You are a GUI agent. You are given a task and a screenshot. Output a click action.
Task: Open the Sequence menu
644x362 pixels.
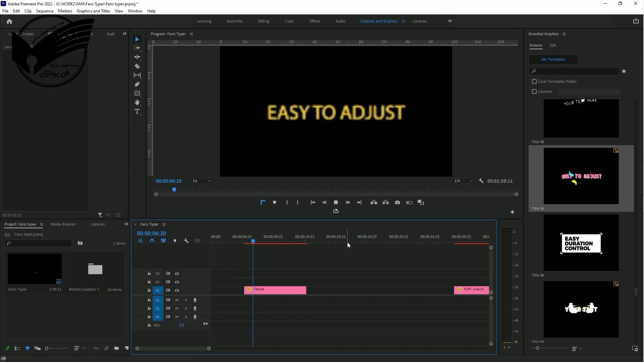pyautogui.click(x=45, y=11)
